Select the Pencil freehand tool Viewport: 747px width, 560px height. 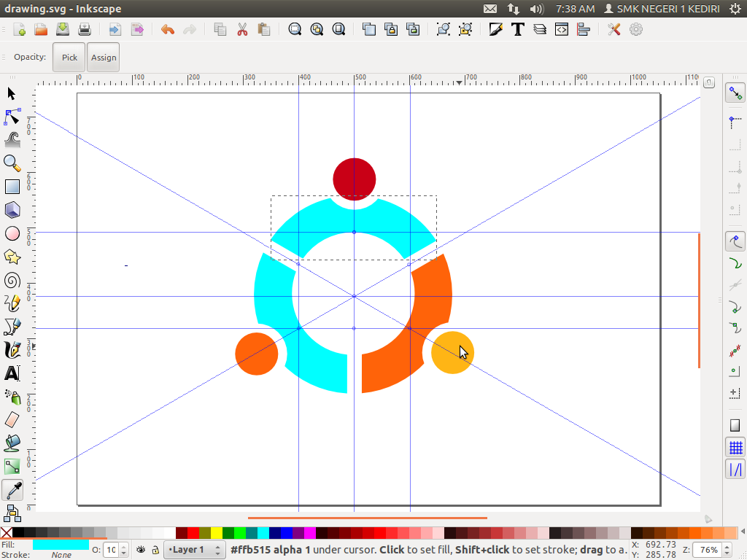pos(12,303)
